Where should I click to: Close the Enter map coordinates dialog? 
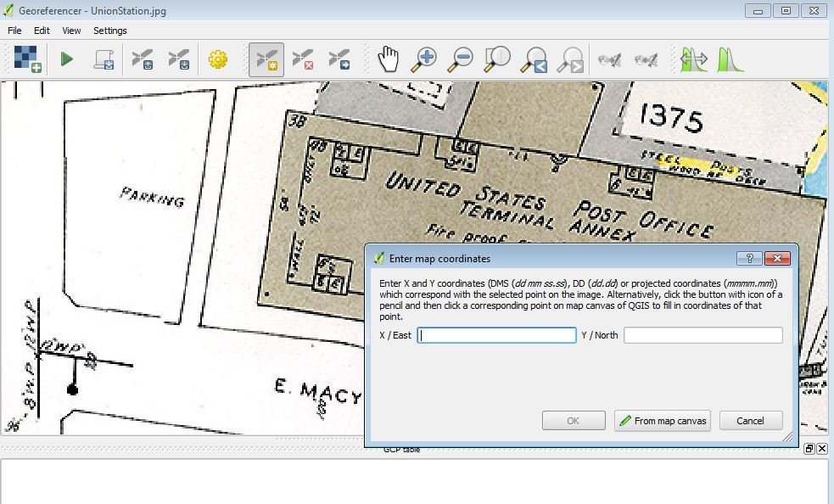[777, 258]
